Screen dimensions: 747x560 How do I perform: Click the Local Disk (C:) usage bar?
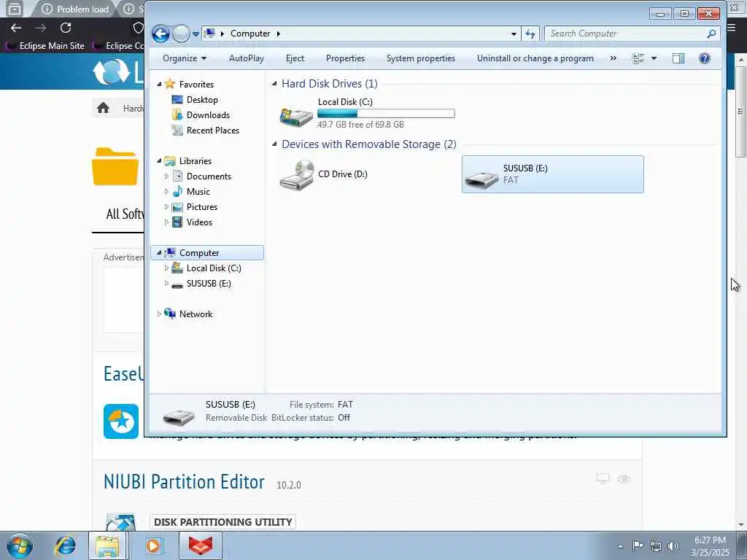tap(386, 113)
